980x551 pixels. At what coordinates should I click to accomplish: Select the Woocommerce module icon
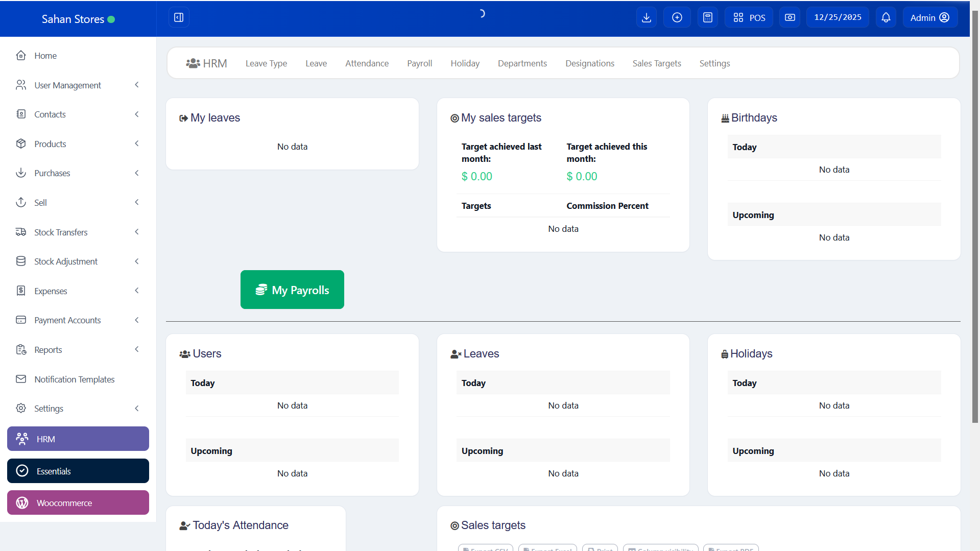[22, 502]
